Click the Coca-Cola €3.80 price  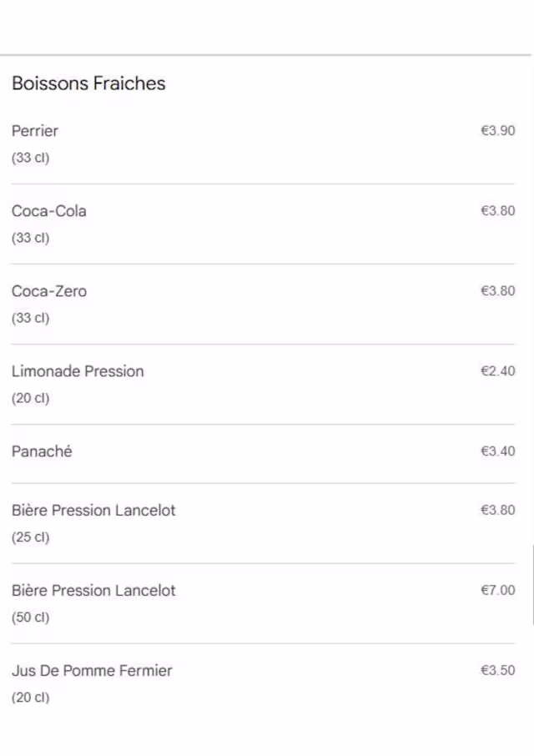(x=497, y=211)
